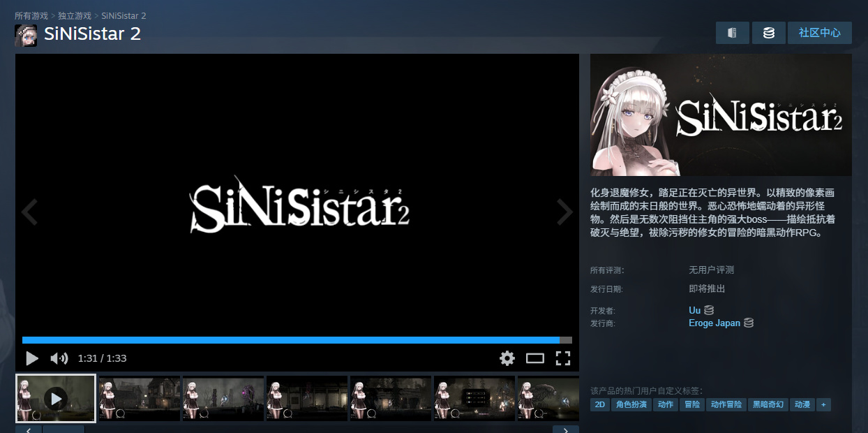Click the game capsule header image
868x433 pixels.
coord(721,115)
